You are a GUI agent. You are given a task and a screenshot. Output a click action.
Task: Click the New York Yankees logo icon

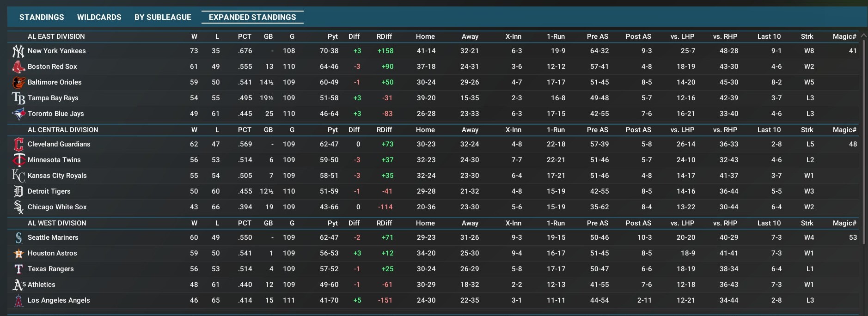18,51
